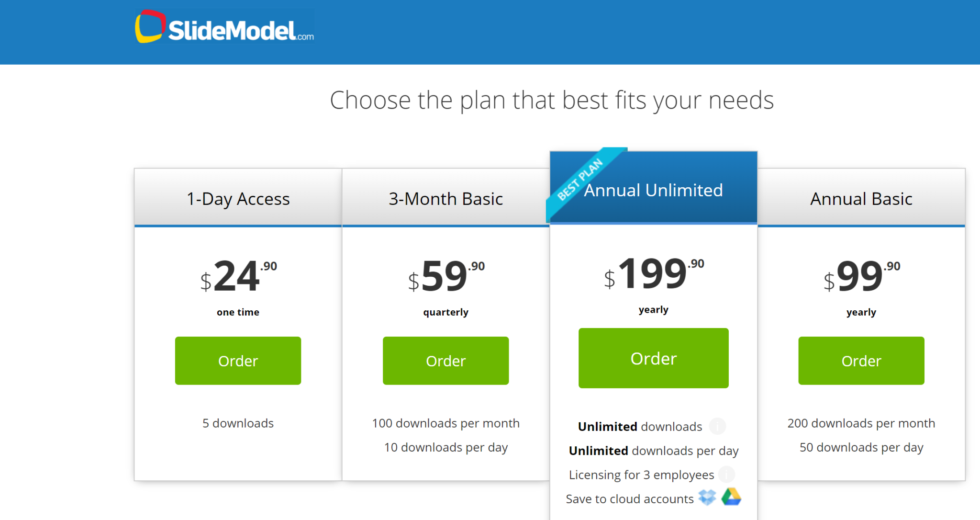The image size is (980, 520).
Task: Click the page heading about choosing a plan
Action: [552, 100]
